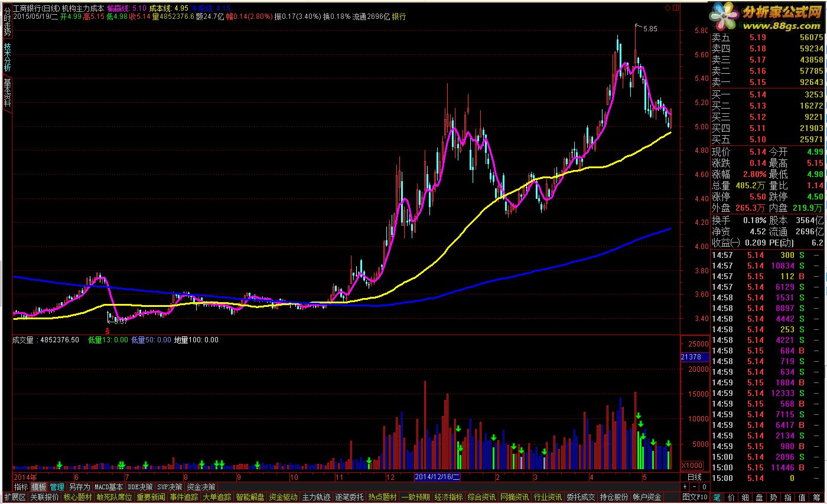Open the 持仓股份 tab
The height and width of the screenshot is (504, 827).
tap(614, 497)
